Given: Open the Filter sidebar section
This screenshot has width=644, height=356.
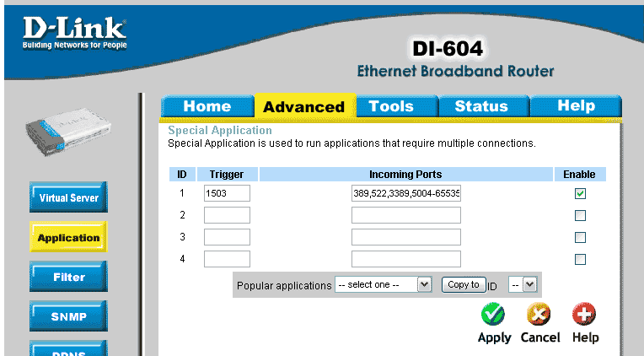Looking at the screenshot, I should tap(68, 277).
